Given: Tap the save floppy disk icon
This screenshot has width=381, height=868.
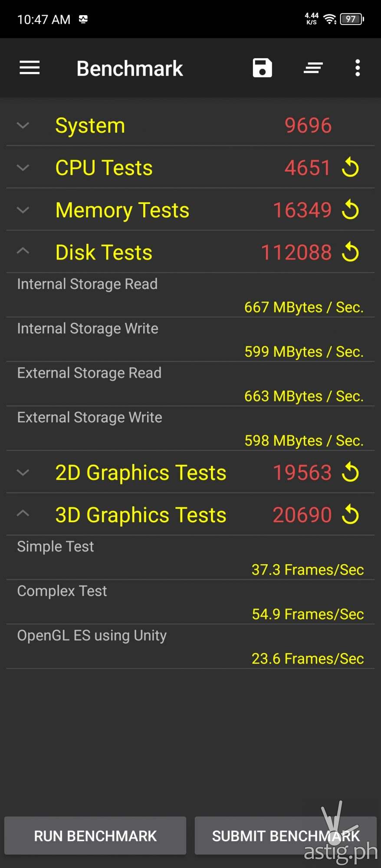Looking at the screenshot, I should 262,68.
